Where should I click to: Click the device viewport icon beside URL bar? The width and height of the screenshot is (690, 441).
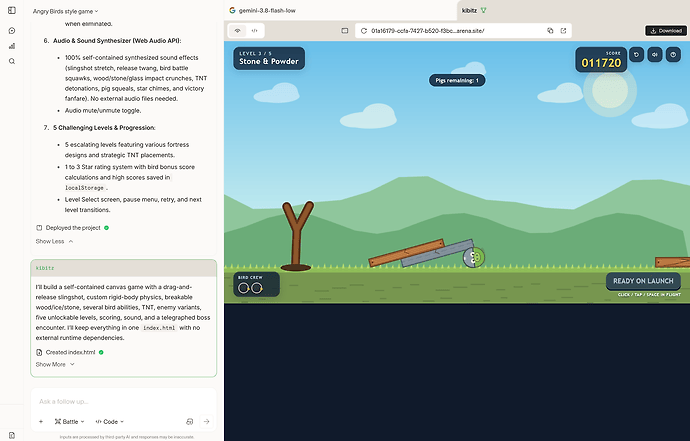click(345, 31)
